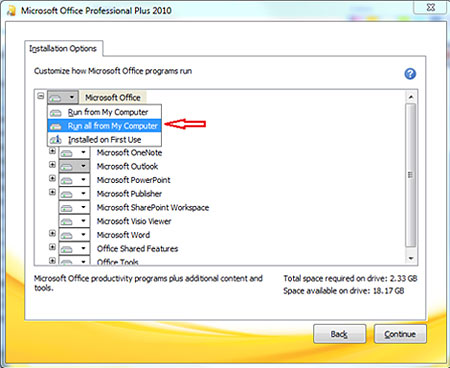The image size is (450, 368).
Task: Expand the Microsoft OneNote node
Action: (52, 151)
